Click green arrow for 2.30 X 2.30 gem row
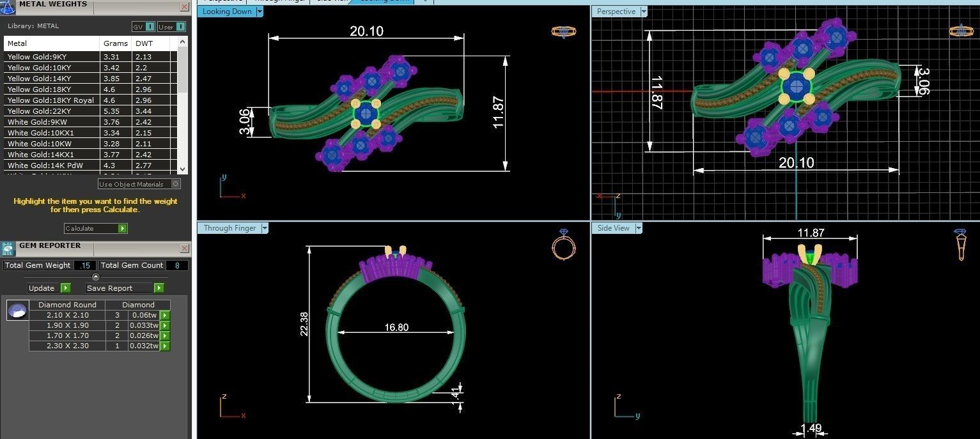Viewport: 980px width, 439px height. tap(165, 346)
